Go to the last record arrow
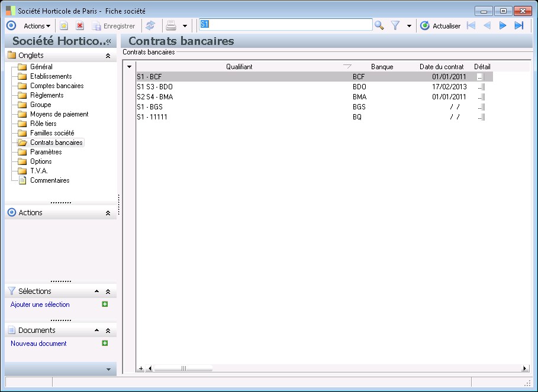 click(x=519, y=25)
